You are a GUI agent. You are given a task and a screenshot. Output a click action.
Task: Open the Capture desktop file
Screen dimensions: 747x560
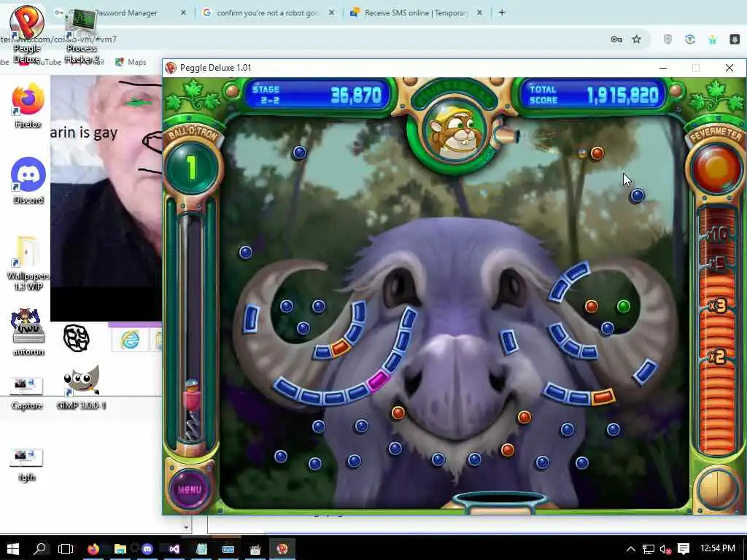pyautogui.click(x=27, y=393)
